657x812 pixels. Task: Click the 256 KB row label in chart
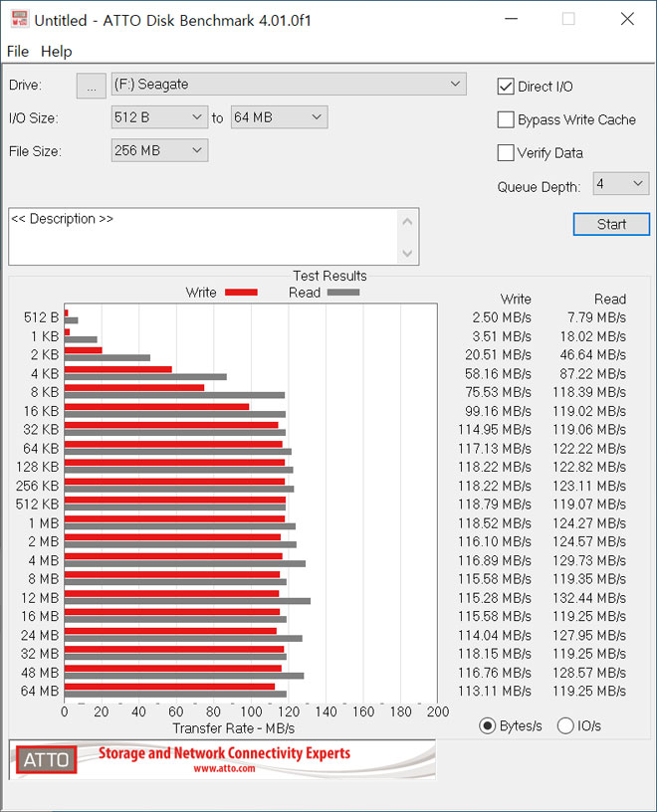click(x=37, y=486)
